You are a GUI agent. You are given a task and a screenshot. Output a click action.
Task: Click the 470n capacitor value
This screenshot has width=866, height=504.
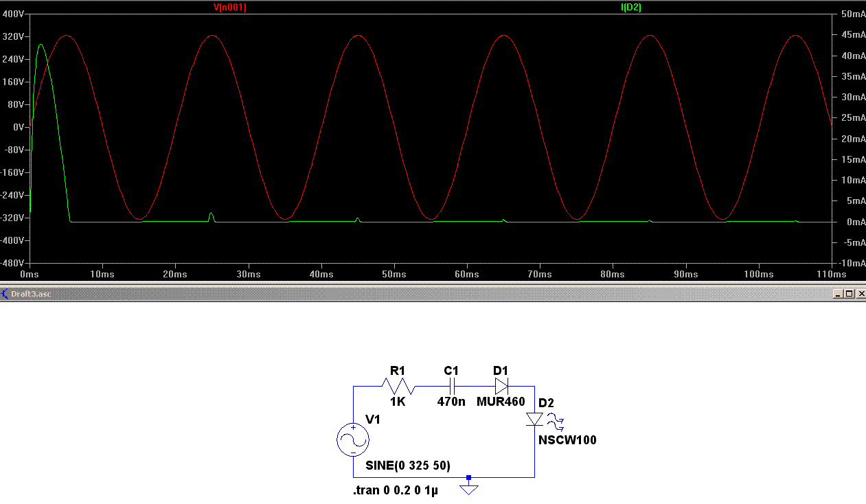pos(451,402)
